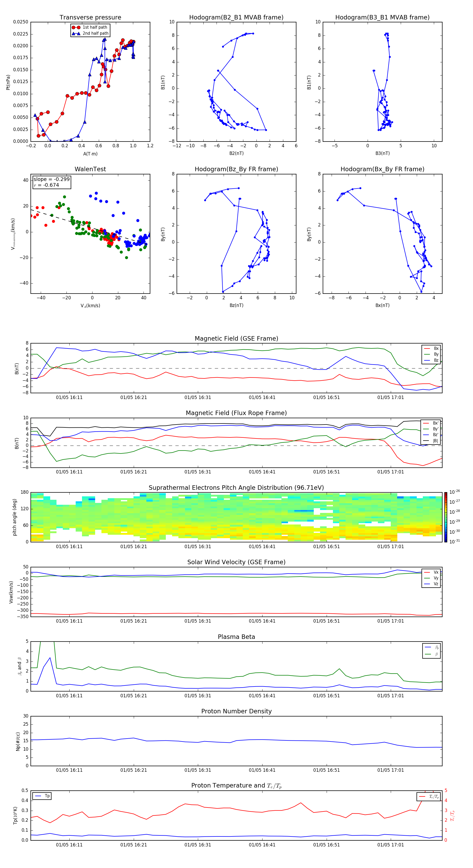Select the '2nd half path' legend entry
Image resolution: width=473 pixels, height=868 pixels.
pyautogui.click(x=90, y=33)
